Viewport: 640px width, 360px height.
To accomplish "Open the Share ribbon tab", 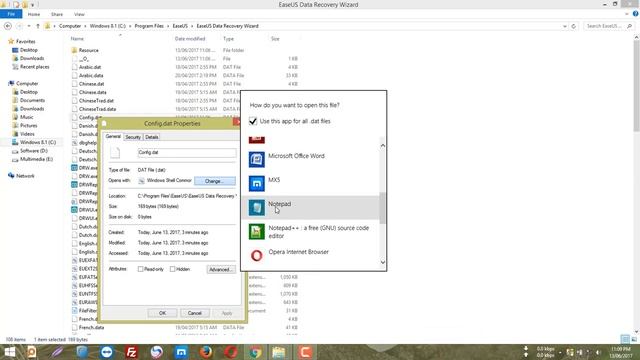I will [57, 14].
